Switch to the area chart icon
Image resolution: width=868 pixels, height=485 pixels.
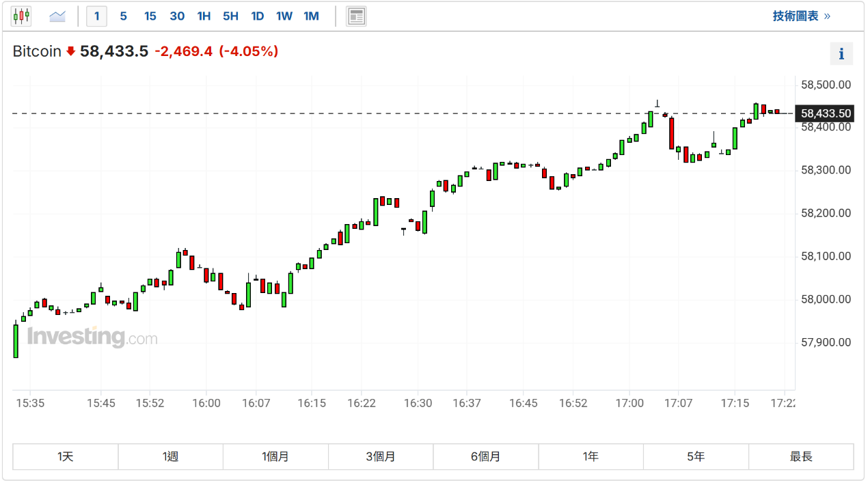click(x=57, y=16)
